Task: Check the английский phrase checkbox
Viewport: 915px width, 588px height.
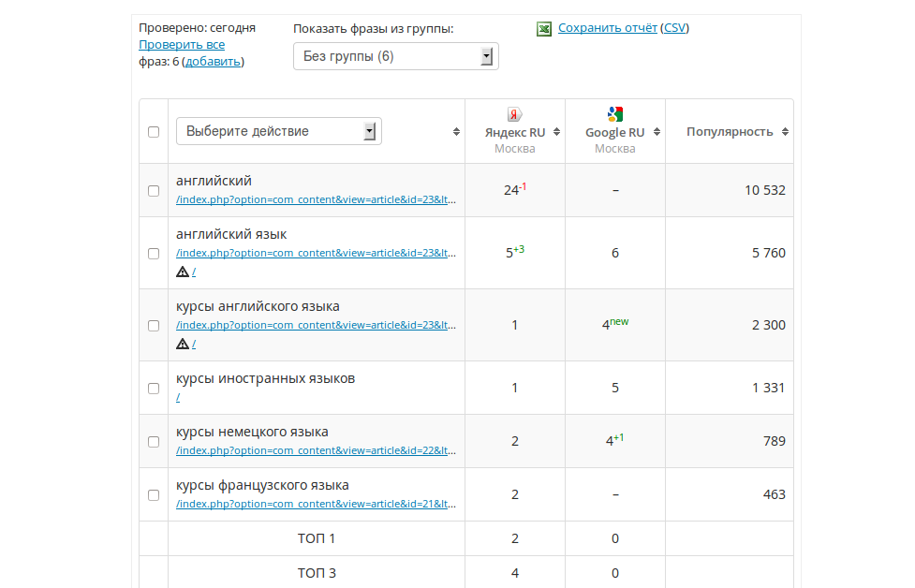Action: 154,191
